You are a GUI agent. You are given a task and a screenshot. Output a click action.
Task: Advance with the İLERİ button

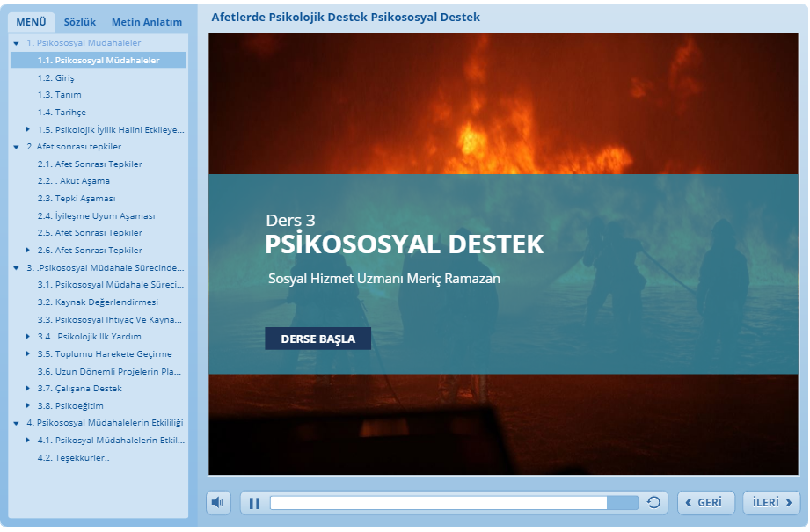(771, 503)
